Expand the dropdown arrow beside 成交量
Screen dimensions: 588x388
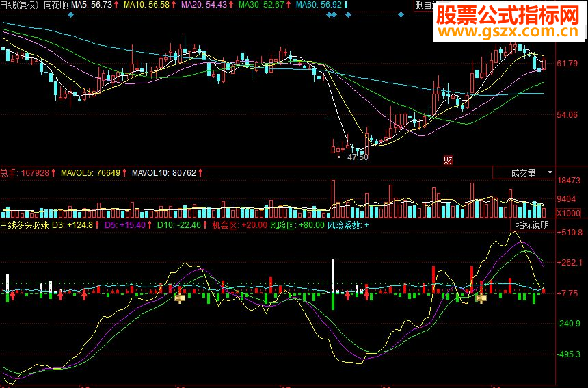pyautogui.click(x=550, y=173)
